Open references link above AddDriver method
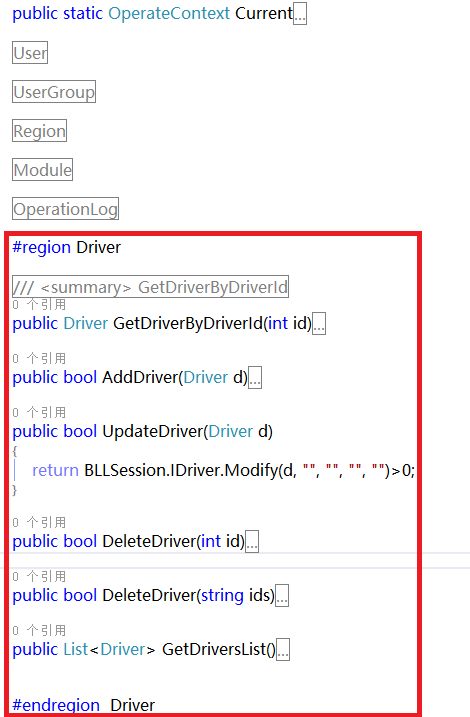Viewport: 470px width, 717px height. [x=39, y=359]
